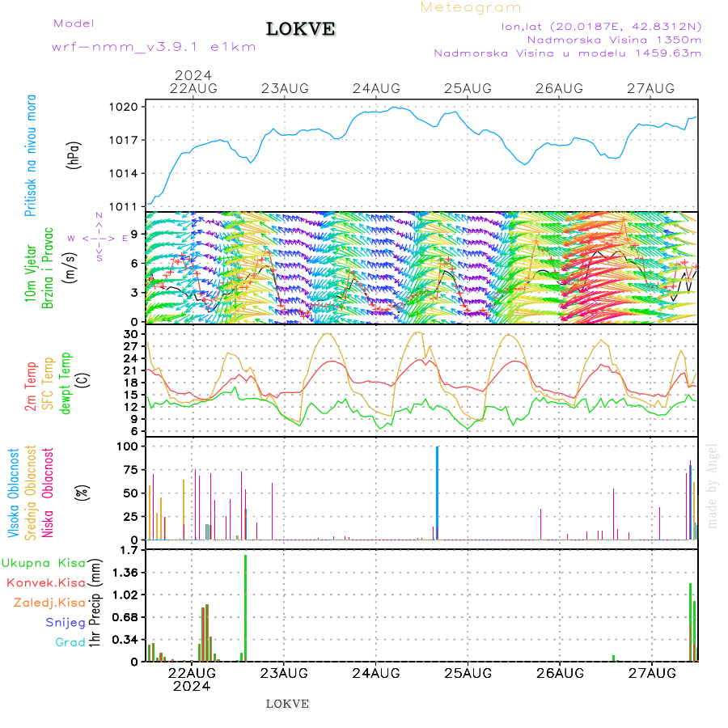Click the (%) cloud cover unit label
The width and height of the screenshot is (728, 728).
(x=82, y=493)
